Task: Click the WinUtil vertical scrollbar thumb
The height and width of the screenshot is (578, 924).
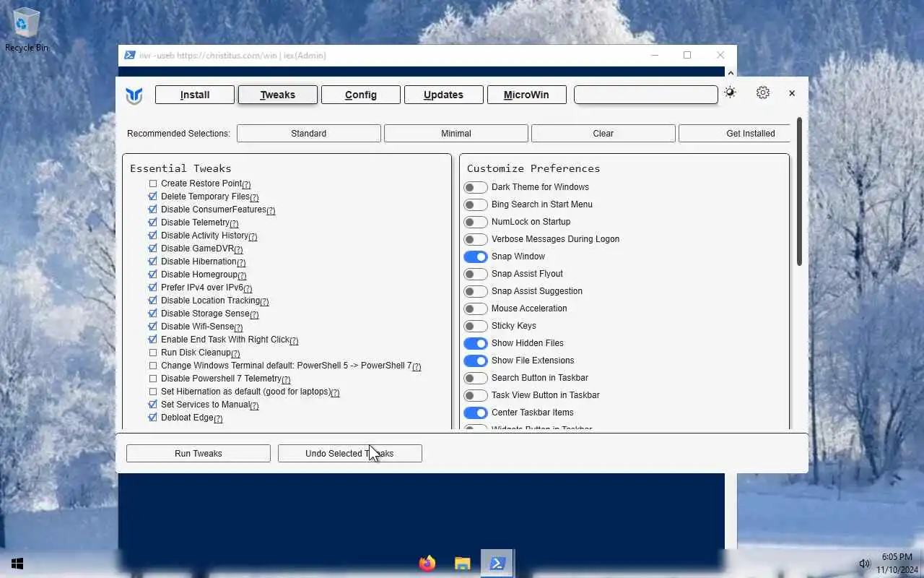Action: coord(800,191)
